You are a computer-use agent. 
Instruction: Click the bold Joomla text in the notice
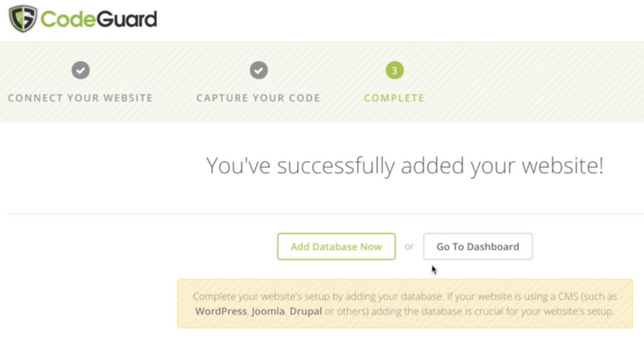(x=268, y=312)
